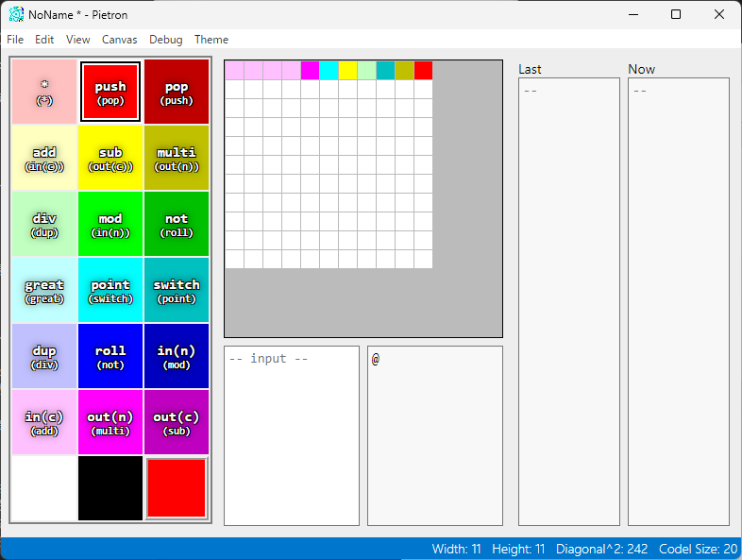Open the Canvas menu
This screenshot has width=742, height=560.
[119, 40]
